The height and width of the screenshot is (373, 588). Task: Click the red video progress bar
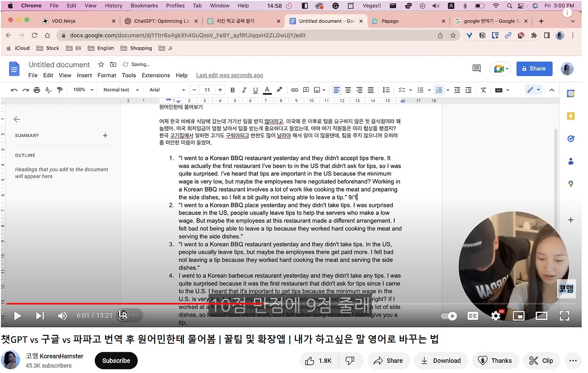tap(184, 303)
